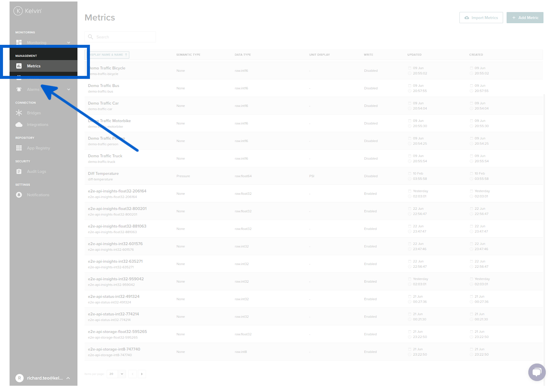This screenshot has height=392, width=552.
Task: Expand the Alarms section chevron
Action: pos(69,89)
